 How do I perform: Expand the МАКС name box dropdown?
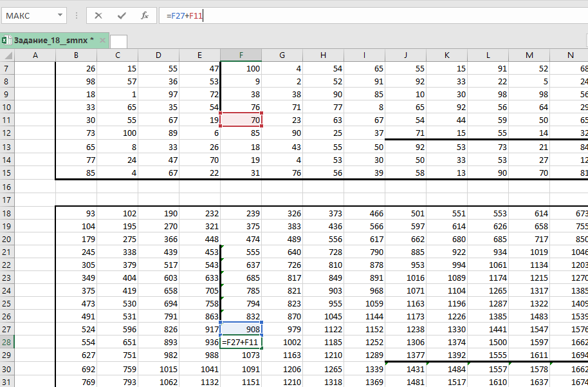point(60,15)
